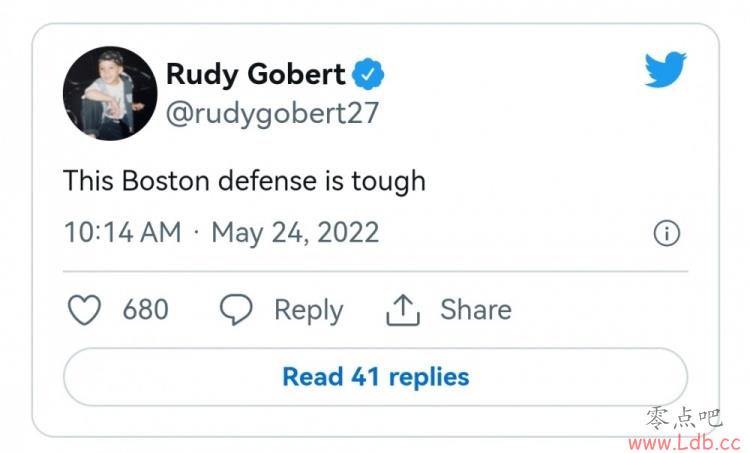Click the Read 41 replies button
This screenshot has width=750, height=453.
pyautogui.click(x=375, y=377)
